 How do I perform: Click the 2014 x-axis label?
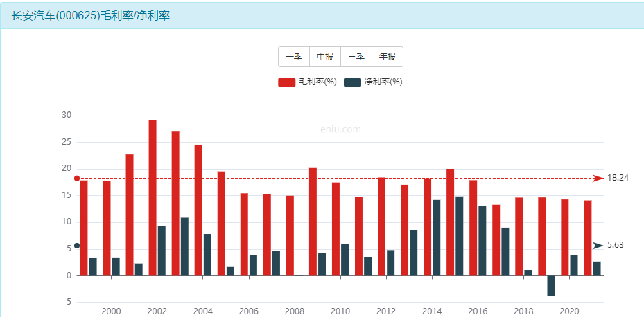coord(432,311)
